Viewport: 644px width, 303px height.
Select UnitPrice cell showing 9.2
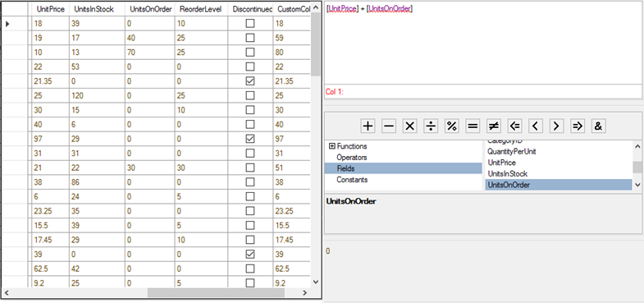51,282
